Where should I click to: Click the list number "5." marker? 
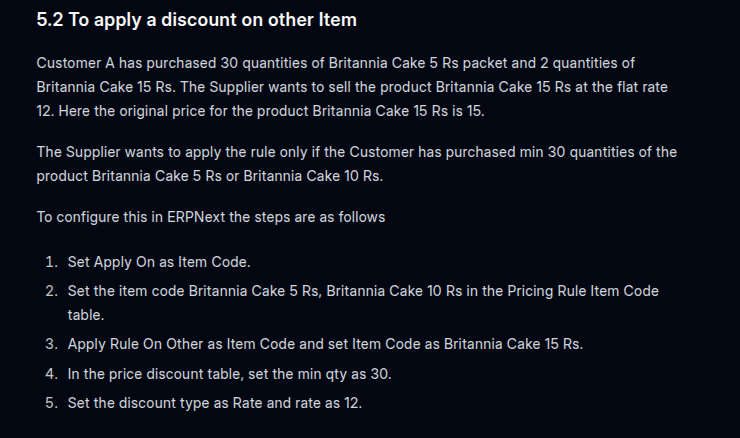coord(51,403)
